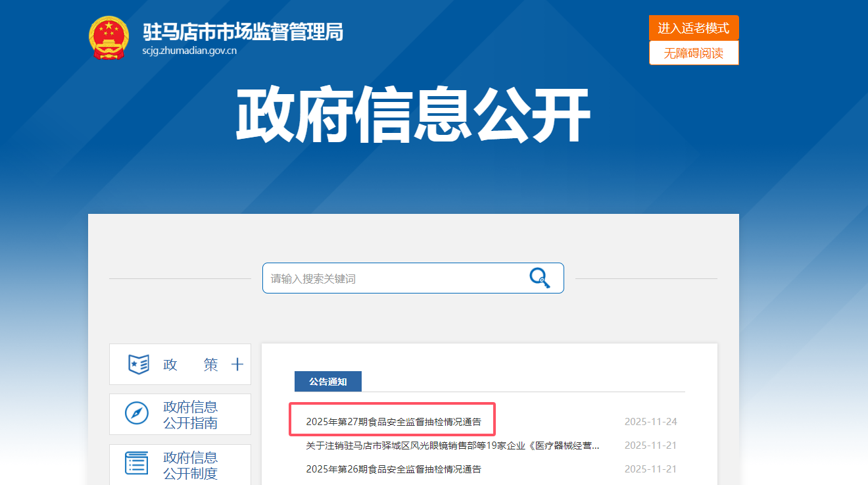Click the list icon for 政府信息公开制度
Viewport: 868px width, 485px height.
pyautogui.click(x=137, y=463)
